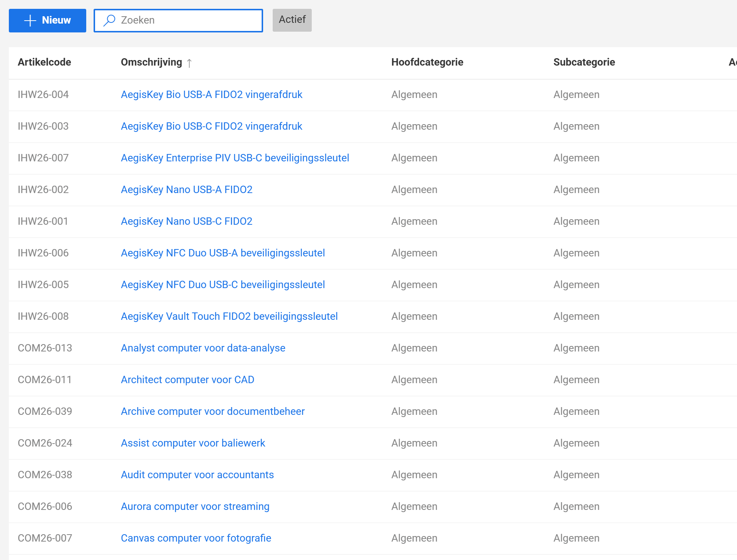This screenshot has width=737, height=560.
Task: Open AegisKey Nano USB-A FIDO2
Action: [187, 190]
